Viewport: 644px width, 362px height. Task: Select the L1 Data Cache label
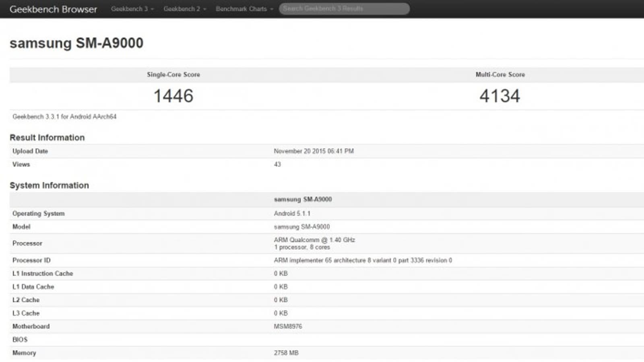pos(33,287)
